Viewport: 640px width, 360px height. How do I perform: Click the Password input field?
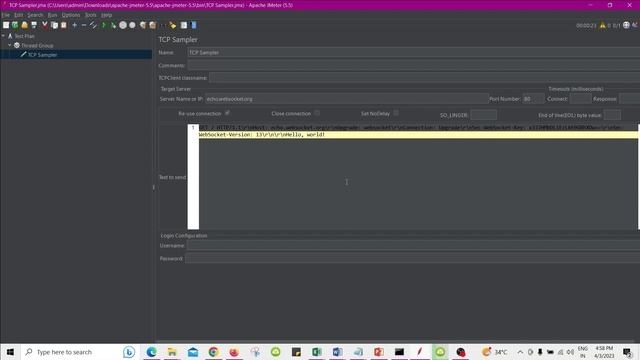click(412, 258)
